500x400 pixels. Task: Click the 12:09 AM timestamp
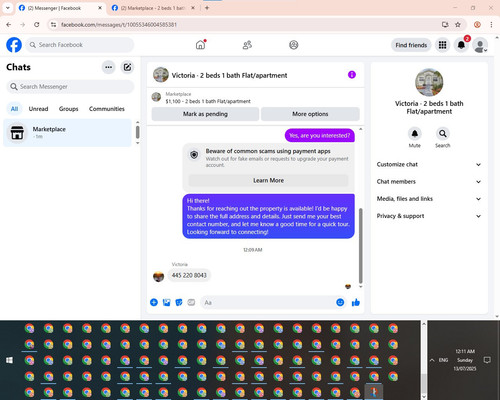click(x=253, y=250)
